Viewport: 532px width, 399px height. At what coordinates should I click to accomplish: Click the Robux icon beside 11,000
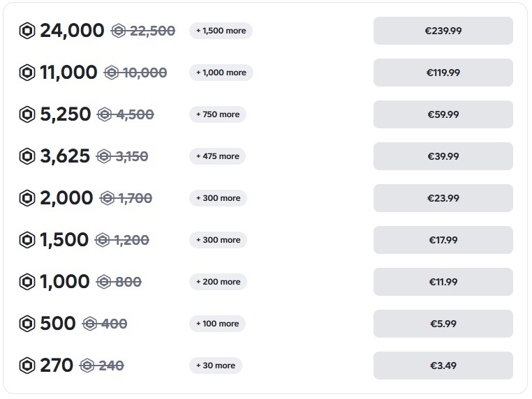coord(27,73)
